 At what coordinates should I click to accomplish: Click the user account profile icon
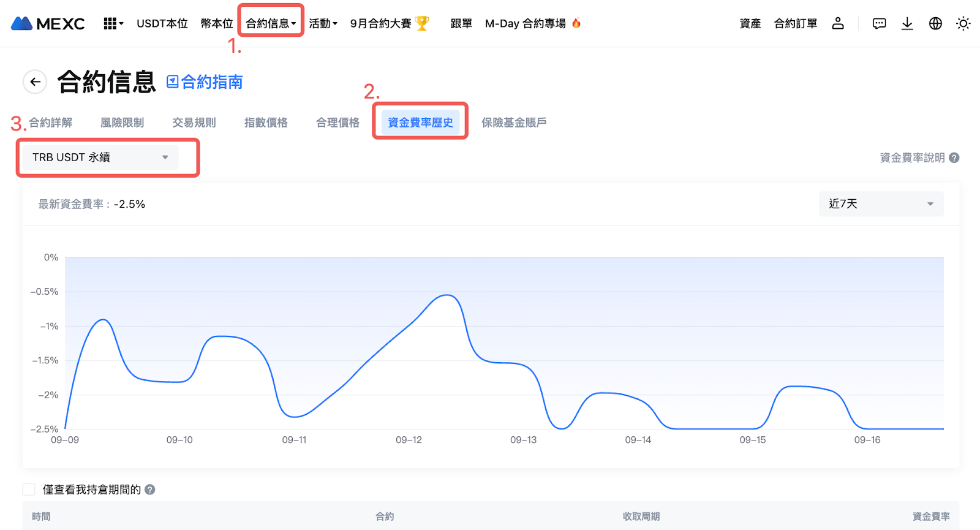pyautogui.click(x=838, y=23)
